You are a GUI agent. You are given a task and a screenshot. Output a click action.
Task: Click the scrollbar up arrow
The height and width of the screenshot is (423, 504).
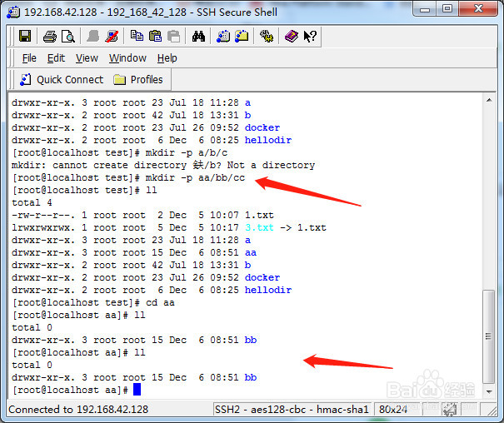(x=489, y=100)
